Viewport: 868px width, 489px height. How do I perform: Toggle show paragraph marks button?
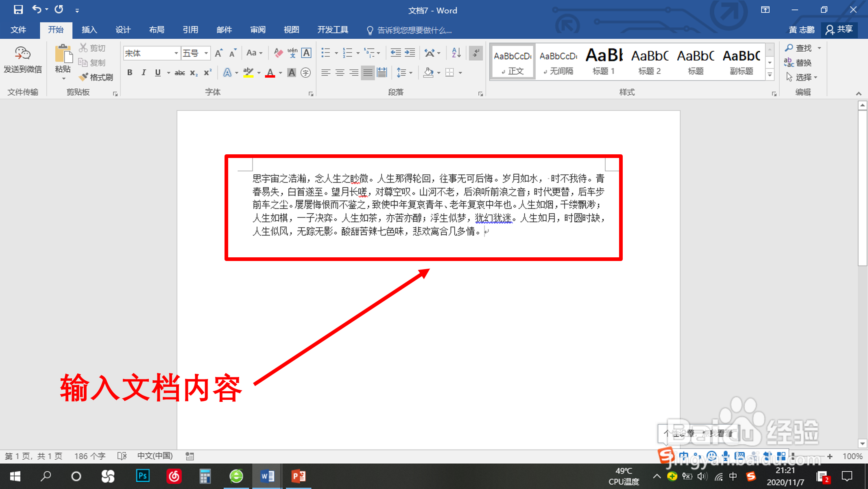pyautogui.click(x=475, y=53)
